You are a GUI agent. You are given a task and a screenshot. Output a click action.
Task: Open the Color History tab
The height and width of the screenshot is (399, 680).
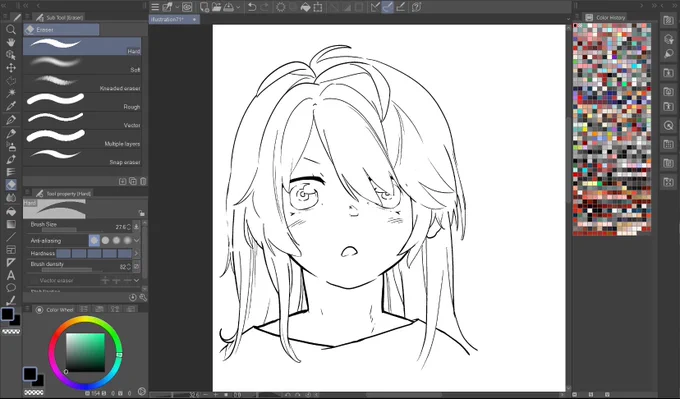pos(606,17)
